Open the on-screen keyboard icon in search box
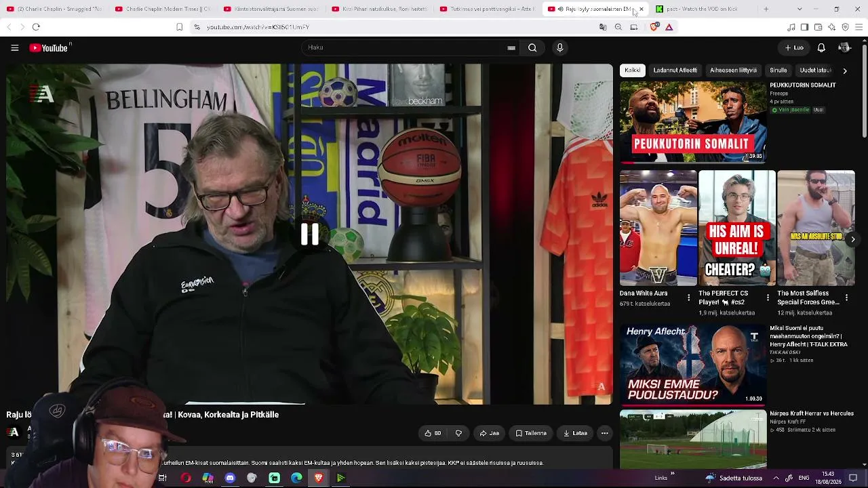The image size is (868, 488). click(511, 47)
